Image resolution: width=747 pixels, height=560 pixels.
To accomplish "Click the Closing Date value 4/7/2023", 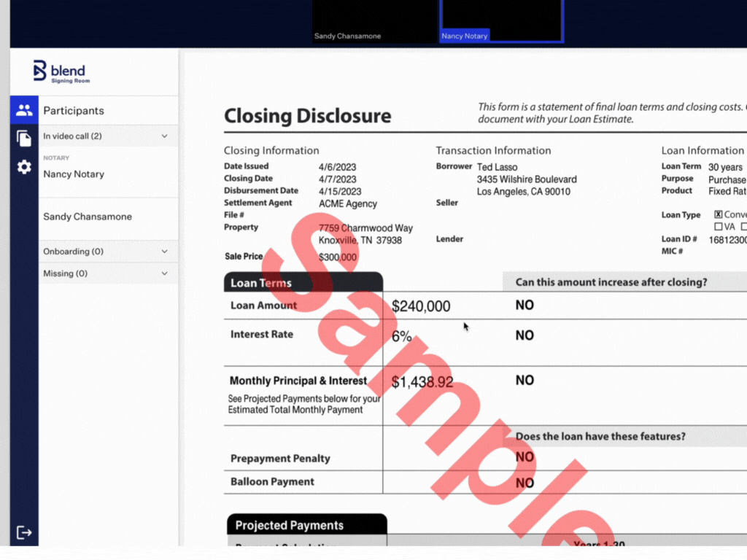I will (337, 179).
